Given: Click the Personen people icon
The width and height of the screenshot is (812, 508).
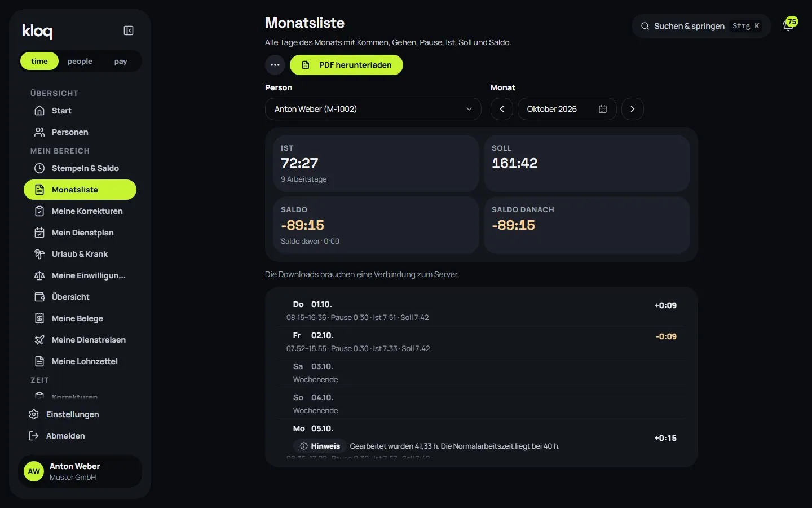Looking at the screenshot, I should pos(39,132).
